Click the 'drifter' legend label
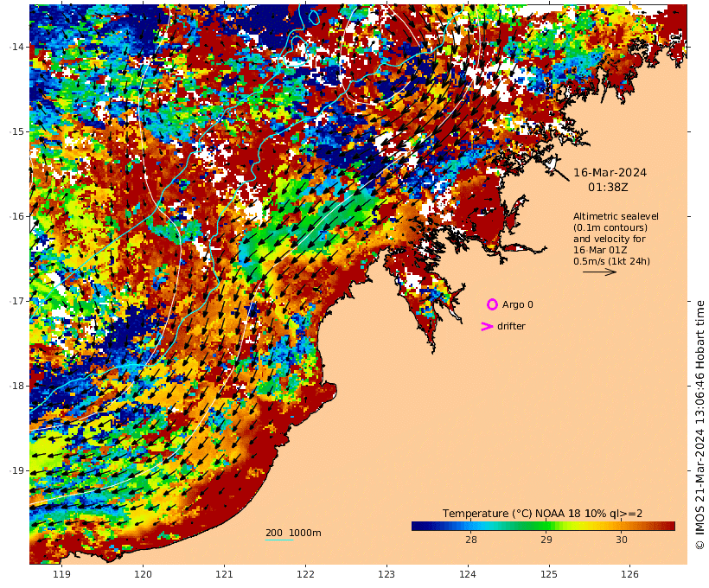 511,326
